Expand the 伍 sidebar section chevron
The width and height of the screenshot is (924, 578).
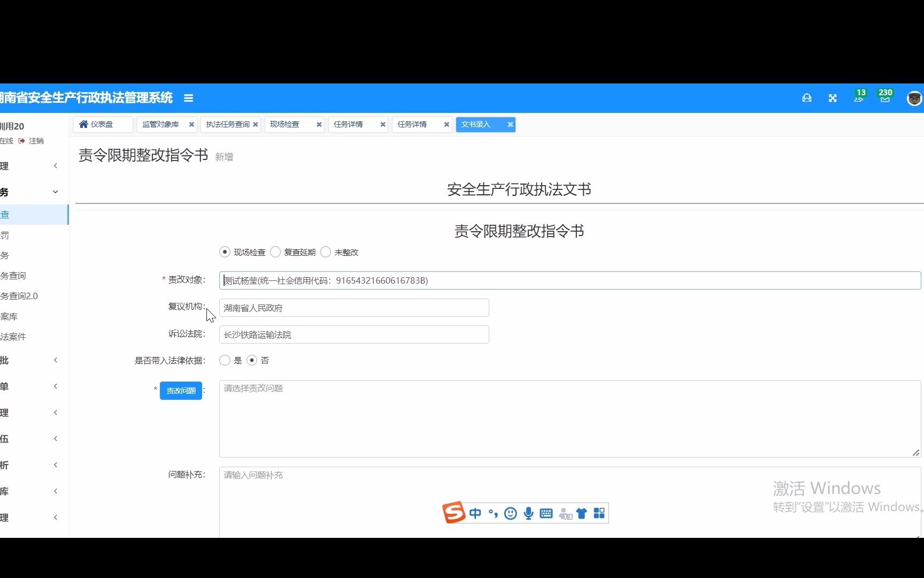56,439
